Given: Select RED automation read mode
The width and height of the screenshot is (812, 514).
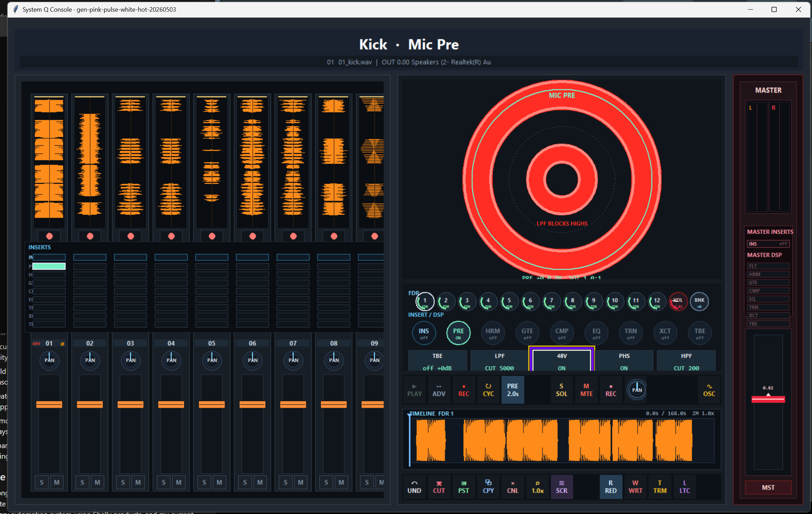Looking at the screenshot, I should coord(611,487).
